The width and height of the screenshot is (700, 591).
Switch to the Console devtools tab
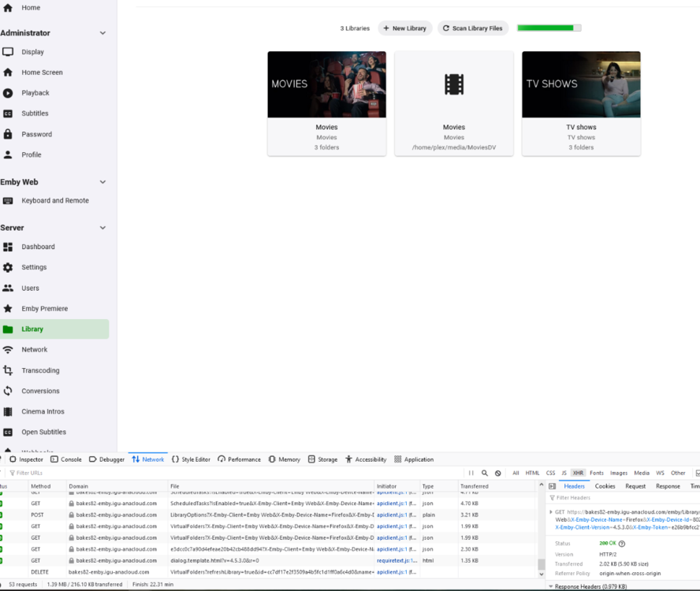[66, 459]
